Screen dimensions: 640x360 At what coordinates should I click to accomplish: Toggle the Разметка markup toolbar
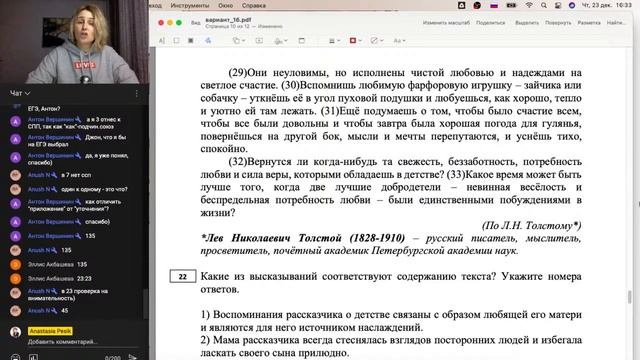click(589, 23)
